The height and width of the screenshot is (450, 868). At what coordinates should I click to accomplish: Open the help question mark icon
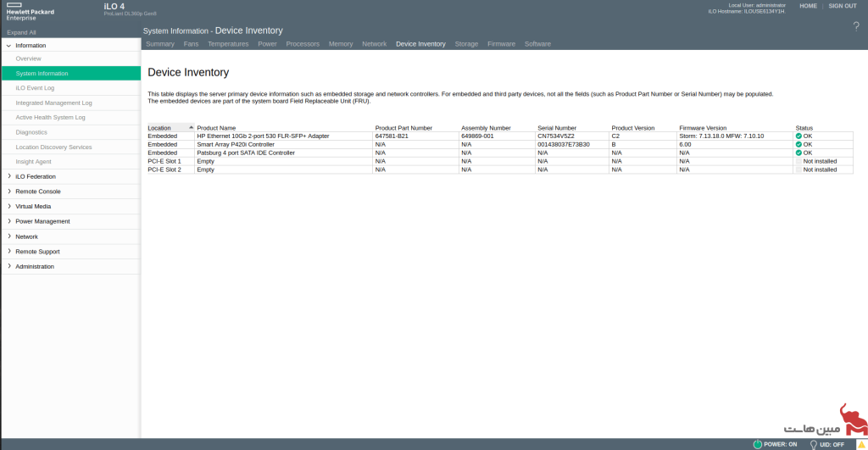(856, 27)
